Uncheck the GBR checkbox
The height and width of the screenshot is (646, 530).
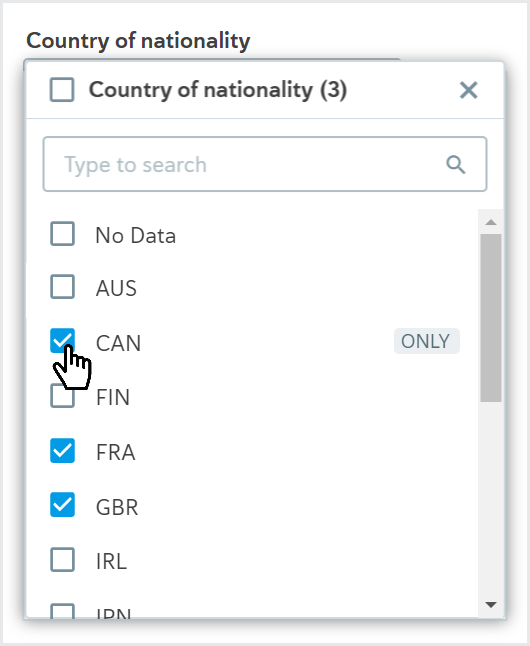[62, 505]
